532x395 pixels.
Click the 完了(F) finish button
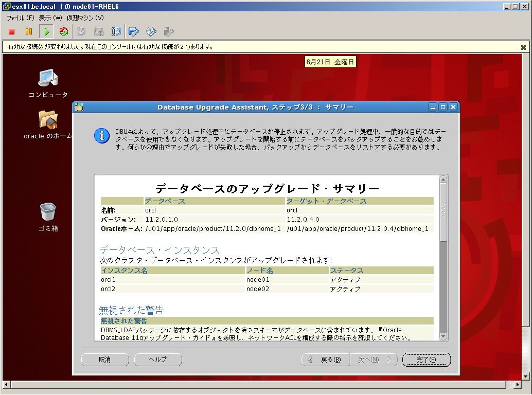(x=427, y=360)
